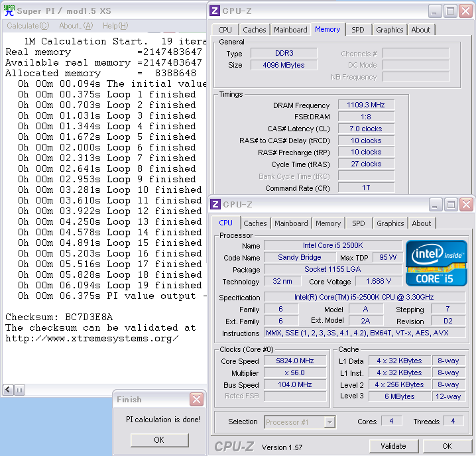Click OK in the Finish dialog

pyautogui.click(x=159, y=440)
